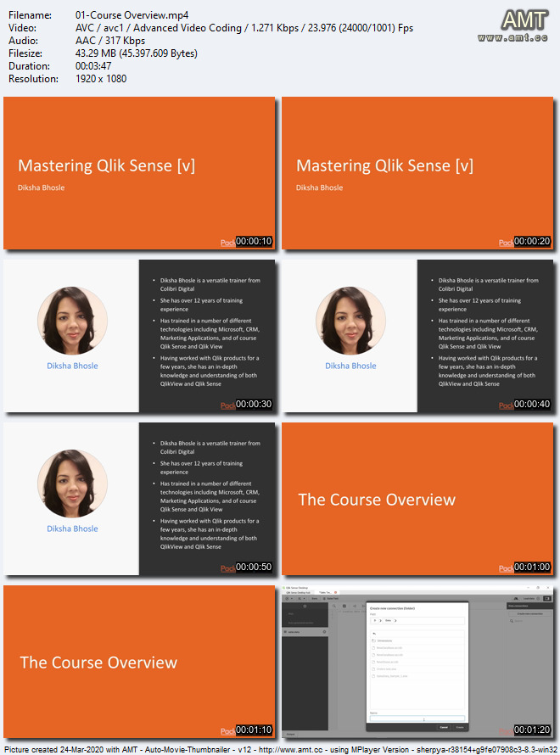Image resolution: width=560 pixels, height=755 pixels.
Task: Click the filename '01-Course Overview.mp4'
Action: pos(132,15)
